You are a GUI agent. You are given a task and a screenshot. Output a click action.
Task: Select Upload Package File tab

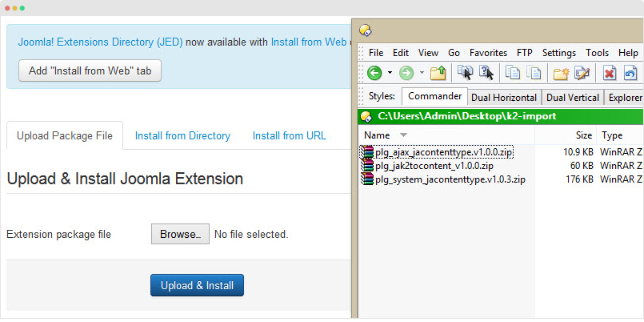click(65, 135)
